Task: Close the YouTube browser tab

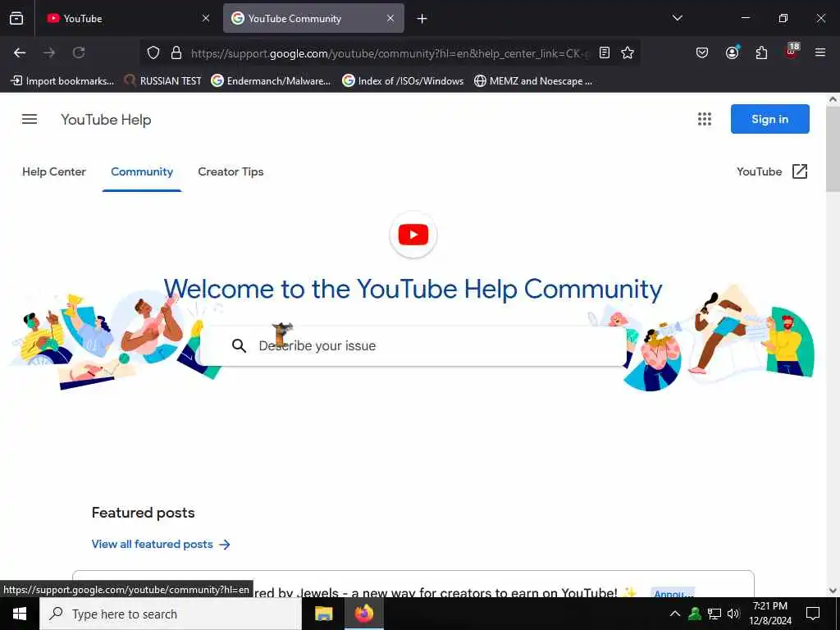Action: pyautogui.click(x=206, y=19)
